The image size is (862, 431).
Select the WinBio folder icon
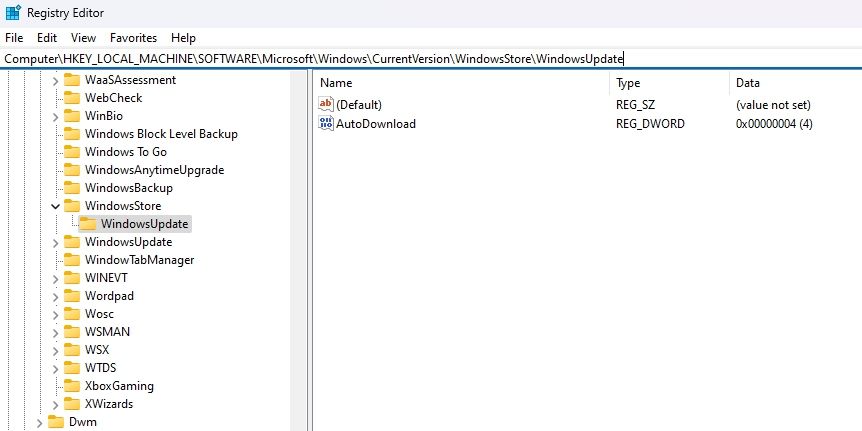[71, 116]
